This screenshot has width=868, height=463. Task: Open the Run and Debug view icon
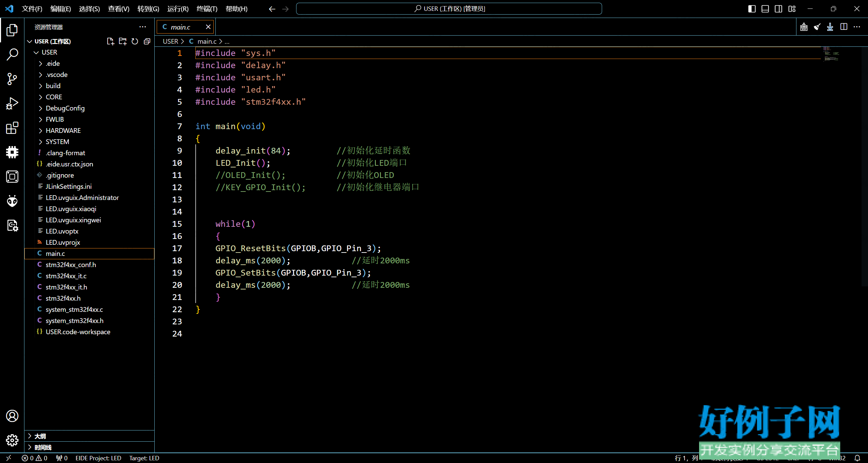click(x=12, y=103)
